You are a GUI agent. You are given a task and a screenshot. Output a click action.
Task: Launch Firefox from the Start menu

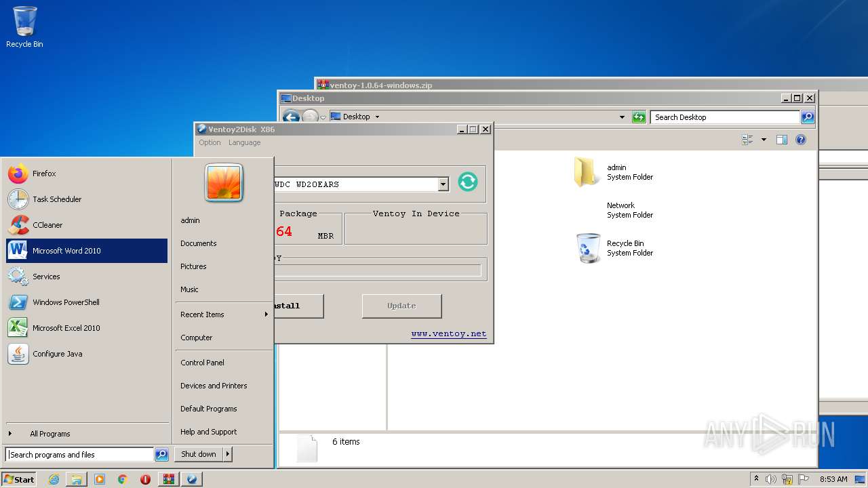[x=87, y=174]
